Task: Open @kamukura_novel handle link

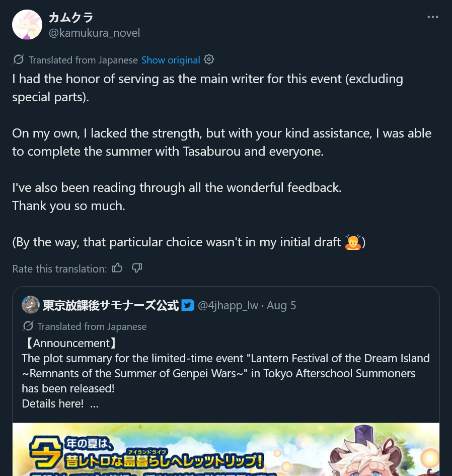Action: (x=94, y=33)
